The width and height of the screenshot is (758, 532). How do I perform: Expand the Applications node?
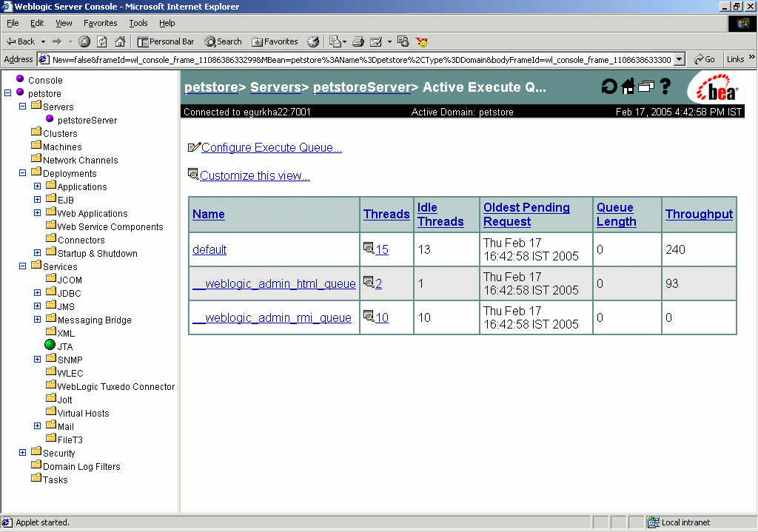click(37, 186)
